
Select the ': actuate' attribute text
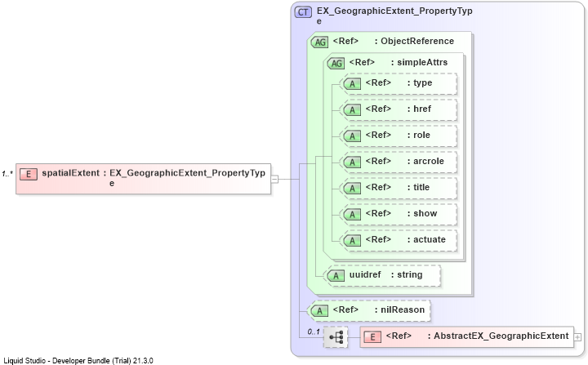click(426, 240)
